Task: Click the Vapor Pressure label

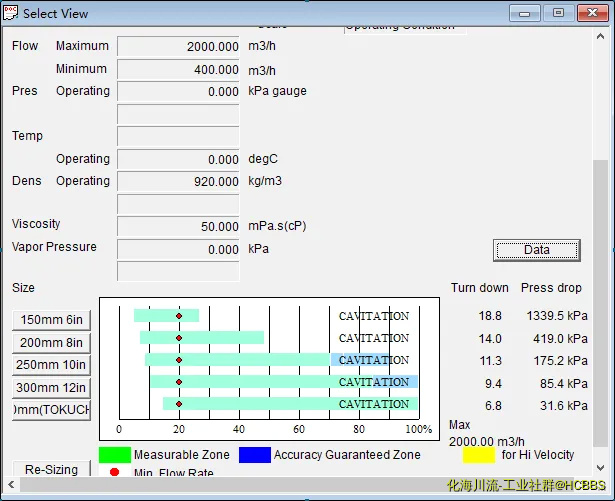Action: 54,247
